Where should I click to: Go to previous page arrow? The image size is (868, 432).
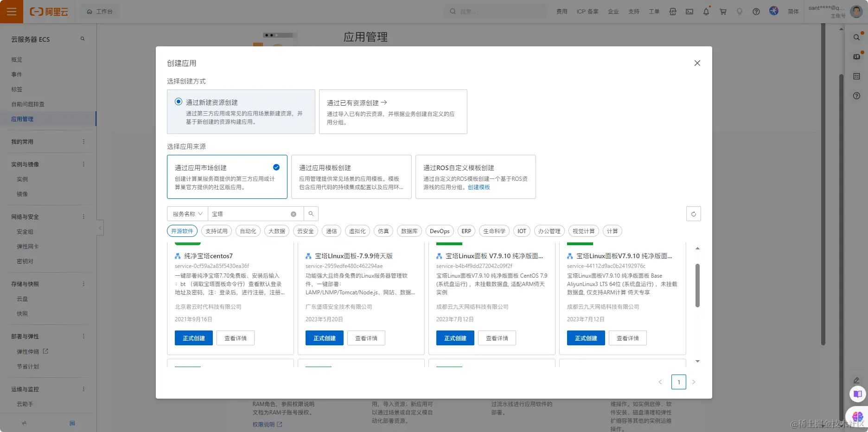[x=660, y=382]
